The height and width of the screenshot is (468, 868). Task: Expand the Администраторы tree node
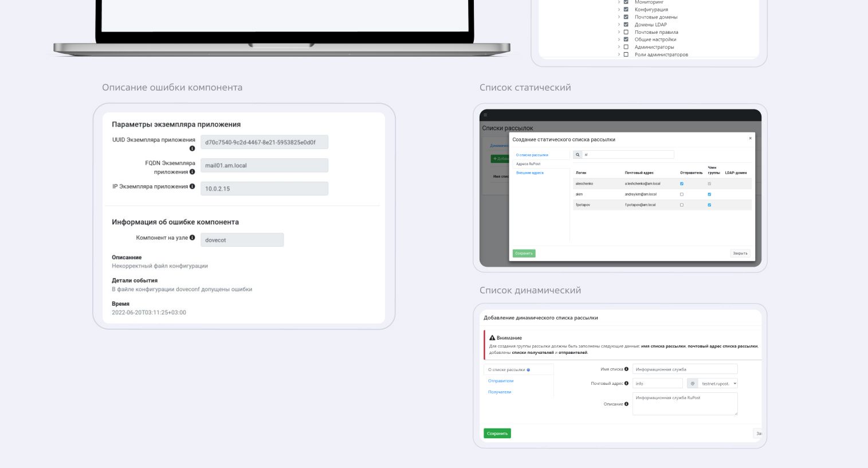click(619, 47)
